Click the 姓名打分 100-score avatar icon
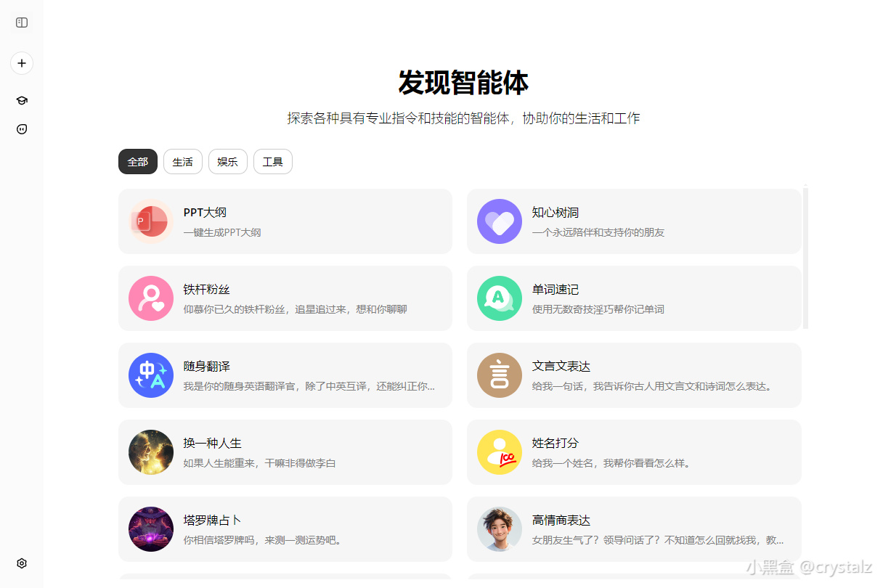Screen dimensions: 883x588 499,452
